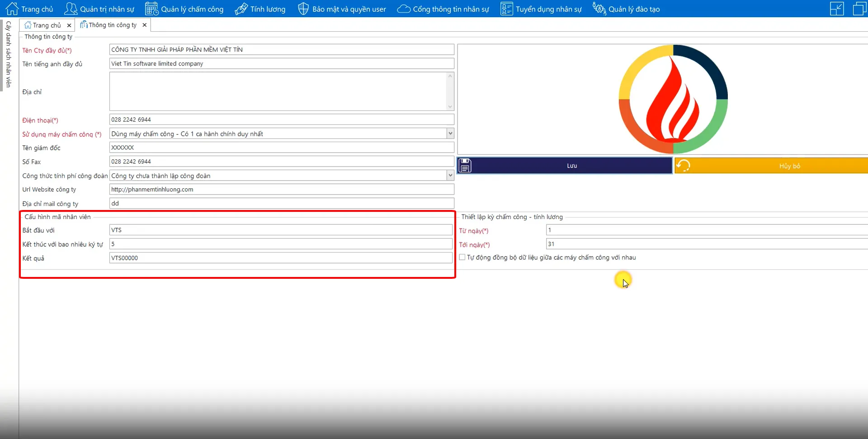Click the Tên Cty đầy đủ field
The image size is (868, 439).
282,49
